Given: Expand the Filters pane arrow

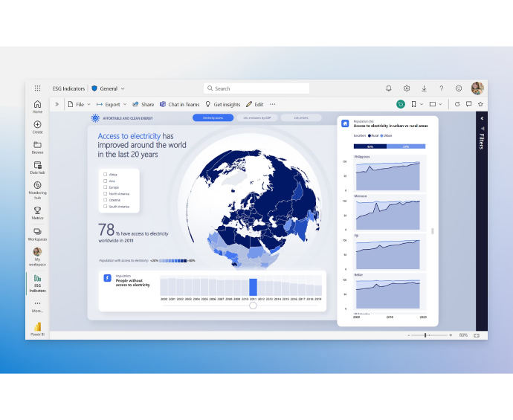Looking at the screenshot, I should pyautogui.click(x=482, y=118).
